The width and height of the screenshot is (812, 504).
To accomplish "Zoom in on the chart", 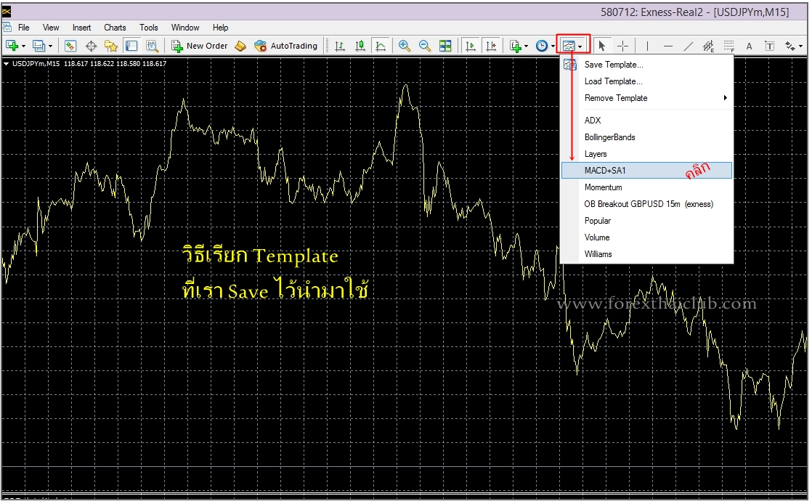I will (x=405, y=46).
